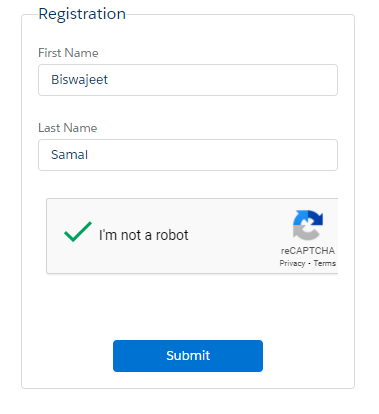Click the First Name label
This screenshot has height=414, width=379.
pyautogui.click(x=68, y=53)
